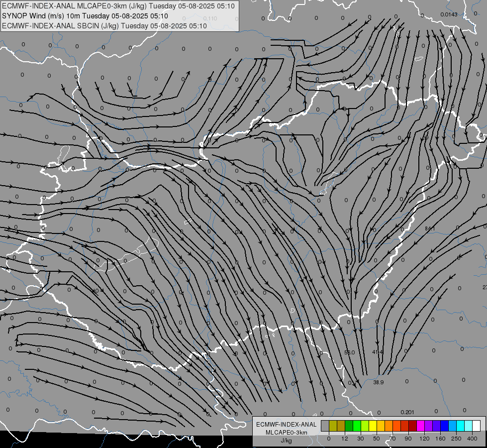Click the MLCAPE0-3km title line at top
The width and height of the screenshot is (487, 448).
(x=118, y=6)
